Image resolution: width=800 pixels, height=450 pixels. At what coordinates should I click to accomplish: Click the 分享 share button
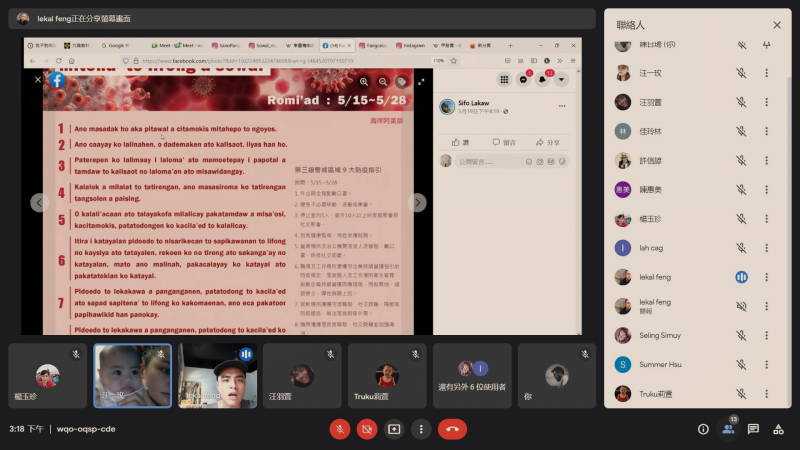click(x=547, y=142)
